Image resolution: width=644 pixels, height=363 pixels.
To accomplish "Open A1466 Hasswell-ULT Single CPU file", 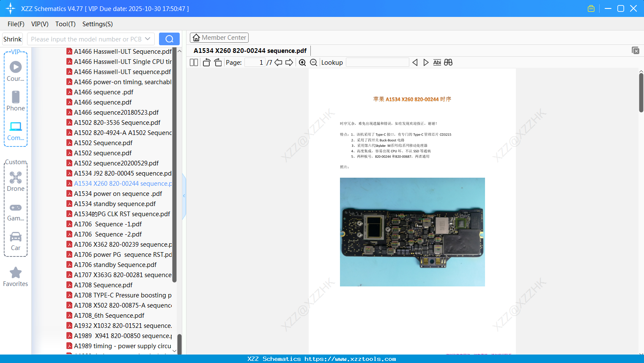I will coord(123,62).
